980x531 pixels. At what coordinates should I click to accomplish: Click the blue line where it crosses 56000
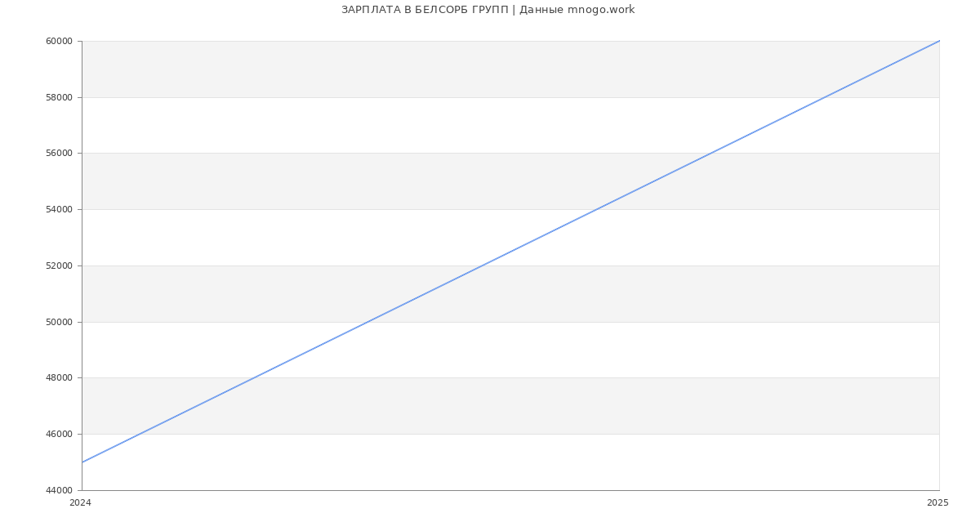[x=710, y=154]
